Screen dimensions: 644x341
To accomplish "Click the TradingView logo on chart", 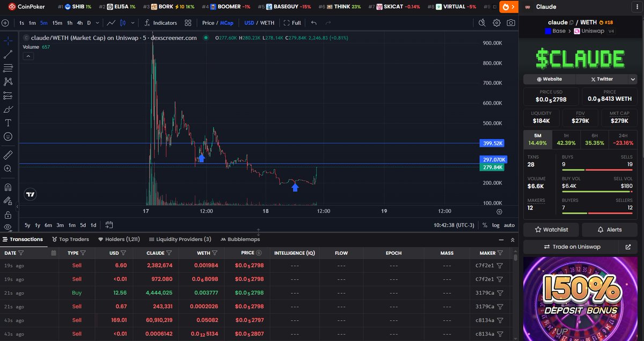I will 31,195.
